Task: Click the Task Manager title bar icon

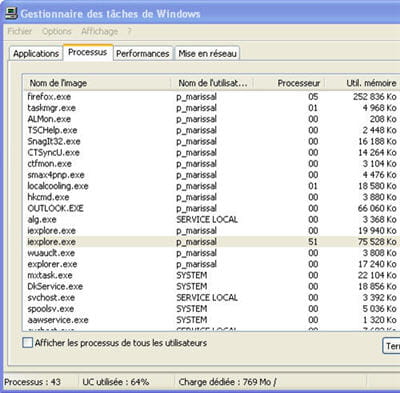Action: (11, 13)
